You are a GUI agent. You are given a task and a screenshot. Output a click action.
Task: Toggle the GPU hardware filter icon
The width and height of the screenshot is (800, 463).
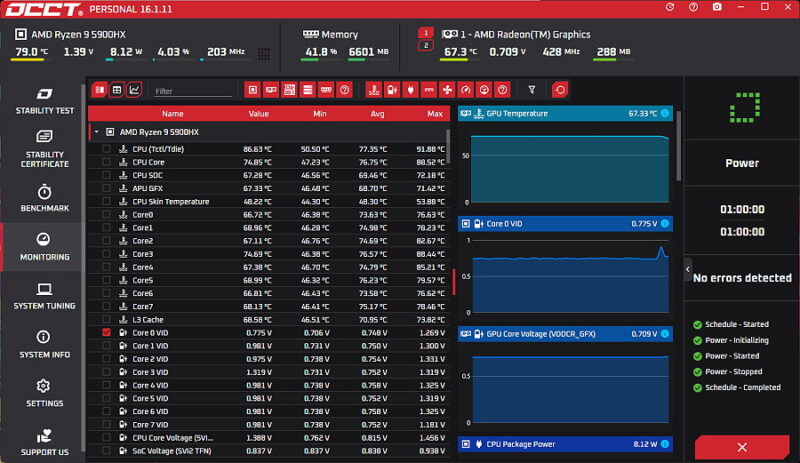[x=271, y=90]
